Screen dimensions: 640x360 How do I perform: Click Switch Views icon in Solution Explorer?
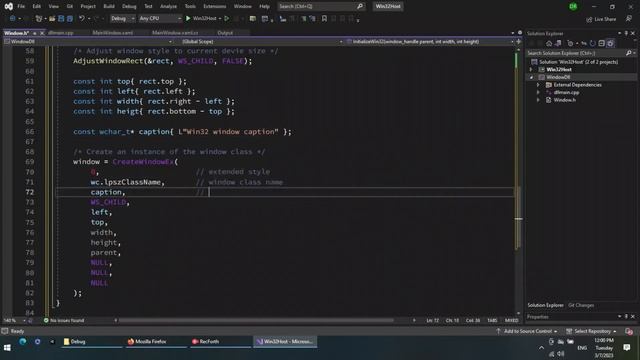pos(558,43)
